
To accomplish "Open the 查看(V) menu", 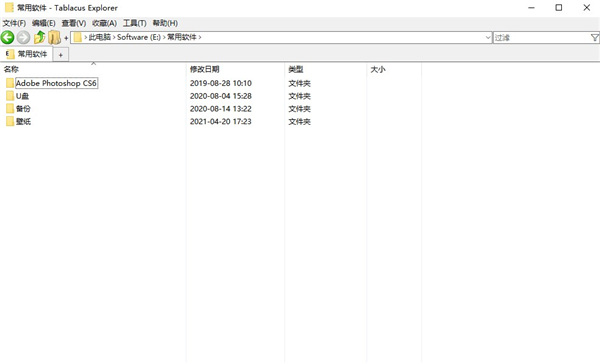I will (74, 23).
